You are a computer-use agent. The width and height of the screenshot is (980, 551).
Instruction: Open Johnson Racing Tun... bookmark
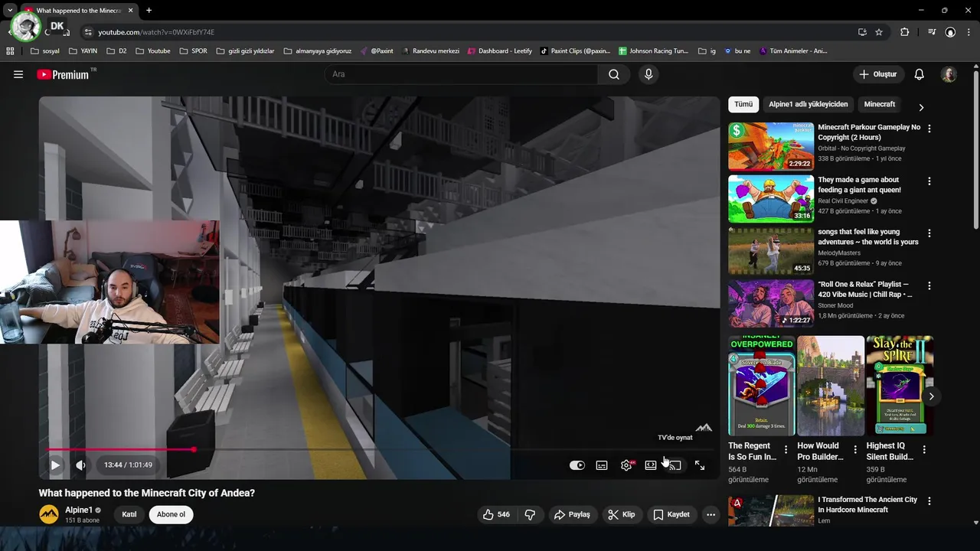click(653, 51)
